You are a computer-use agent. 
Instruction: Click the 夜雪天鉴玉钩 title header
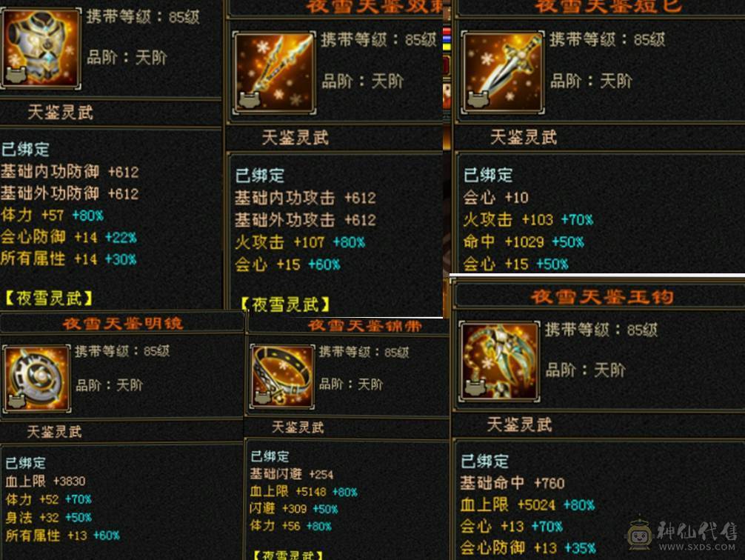602,296
